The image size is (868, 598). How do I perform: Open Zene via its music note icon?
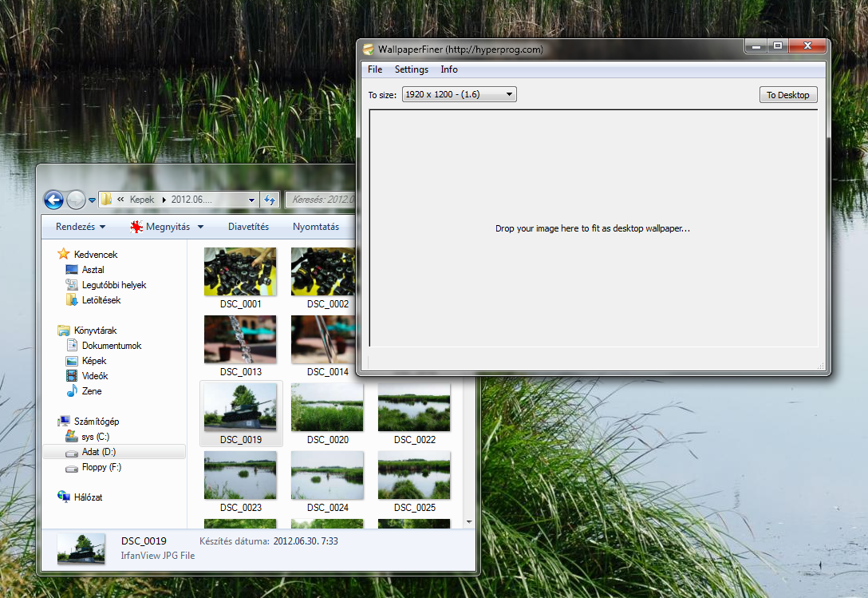click(73, 390)
